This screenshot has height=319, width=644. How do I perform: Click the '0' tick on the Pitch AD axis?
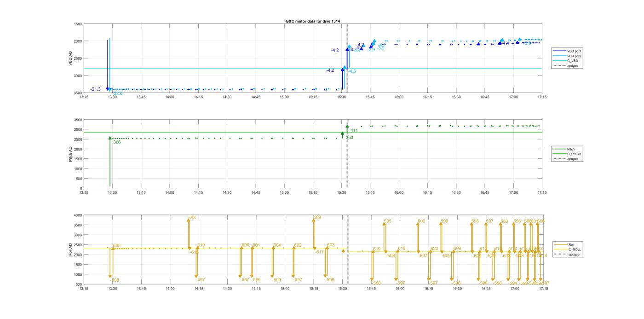pos(80,188)
